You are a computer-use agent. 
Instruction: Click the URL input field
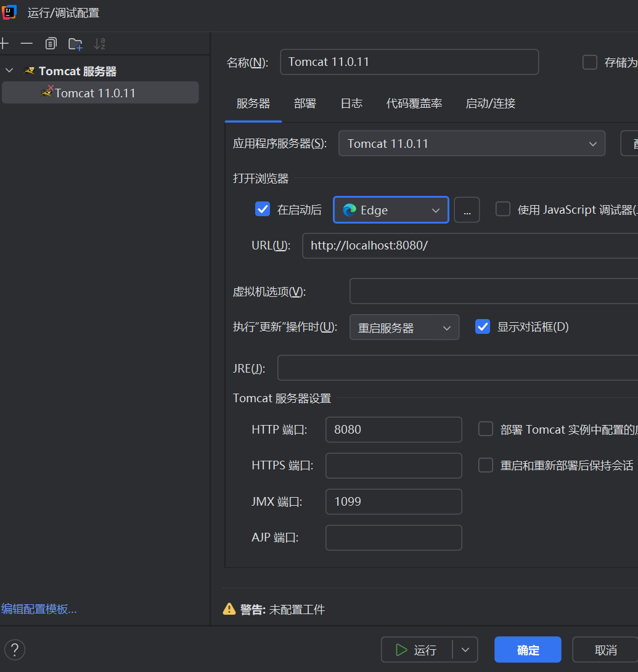pos(470,246)
